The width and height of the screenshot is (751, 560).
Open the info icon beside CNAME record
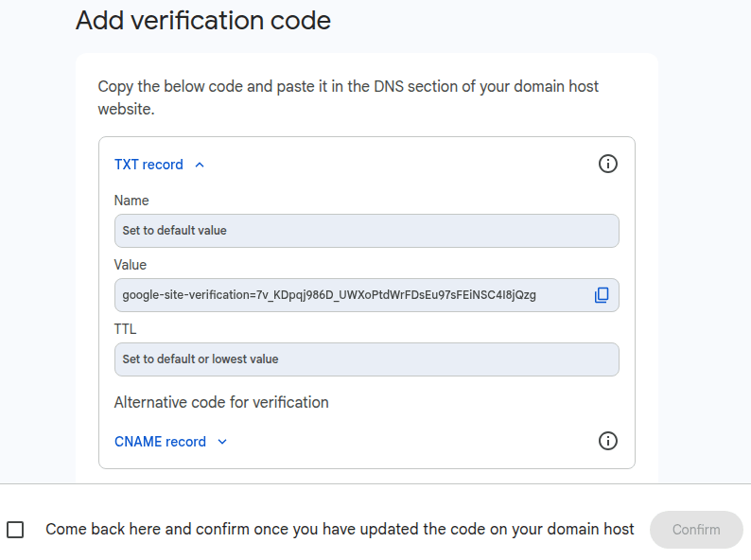608,441
